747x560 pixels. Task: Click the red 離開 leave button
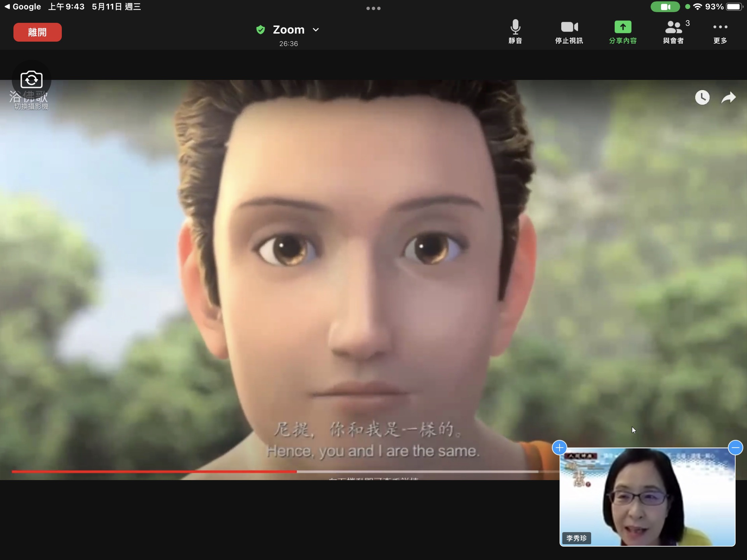coord(38,33)
